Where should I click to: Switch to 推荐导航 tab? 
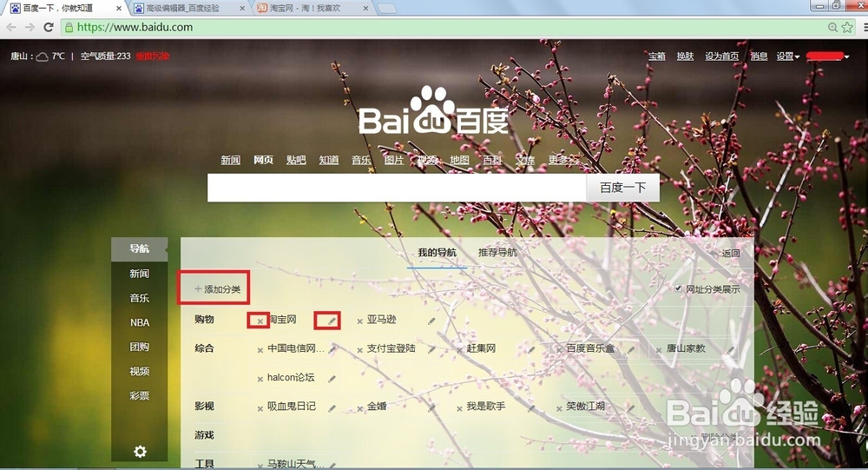497,253
